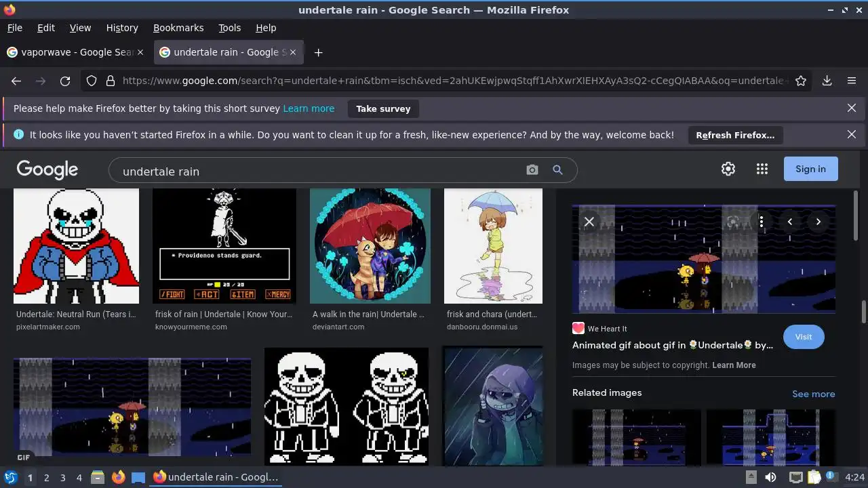Click the We Heart It site icon

click(x=578, y=328)
